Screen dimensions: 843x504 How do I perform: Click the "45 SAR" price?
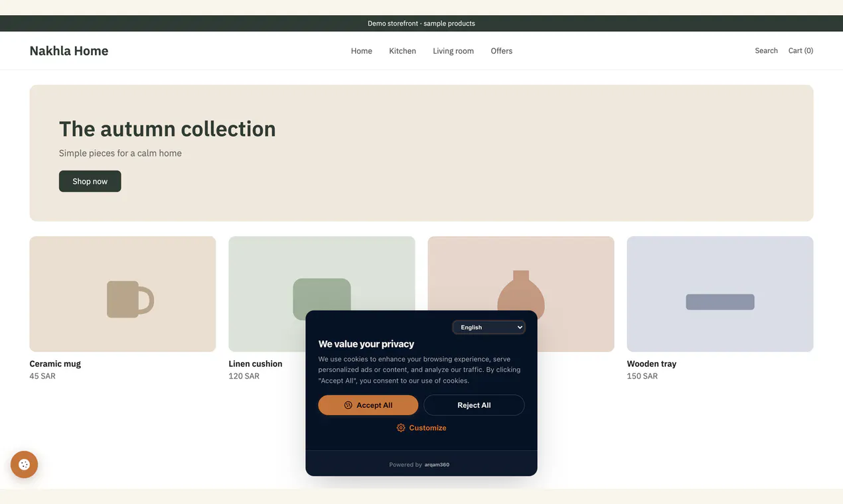pyautogui.click(x=42, y=376)
